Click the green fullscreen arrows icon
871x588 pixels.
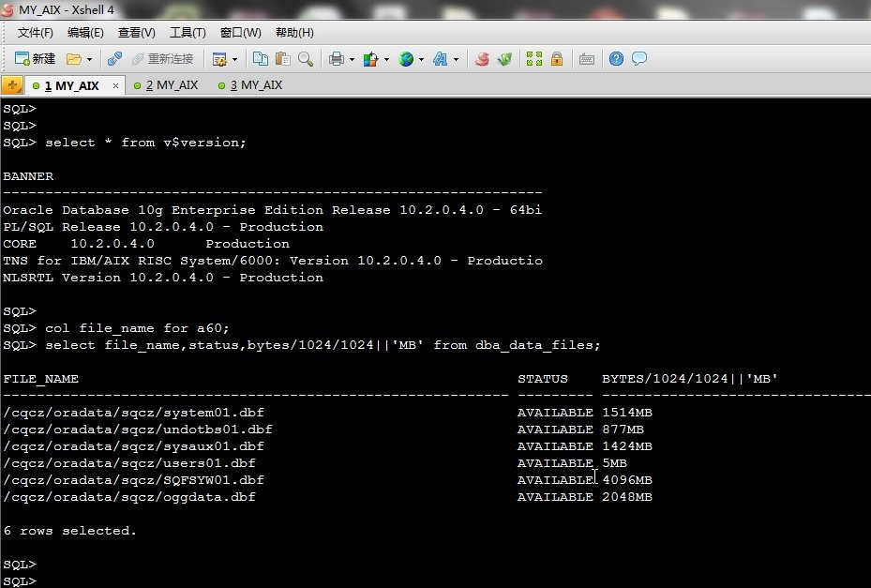(534, 59)
